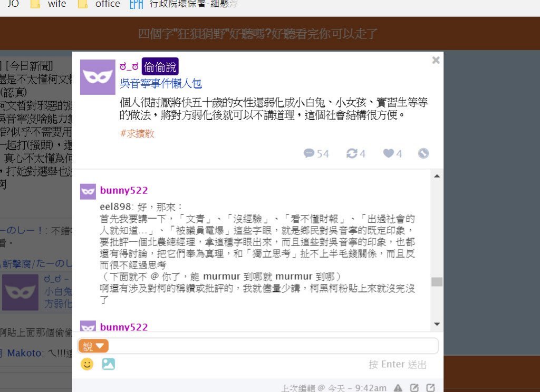Follow the #求擴散 hashtag
The height and width of the screenshot is (392, 540).
[x=137, y=133]
